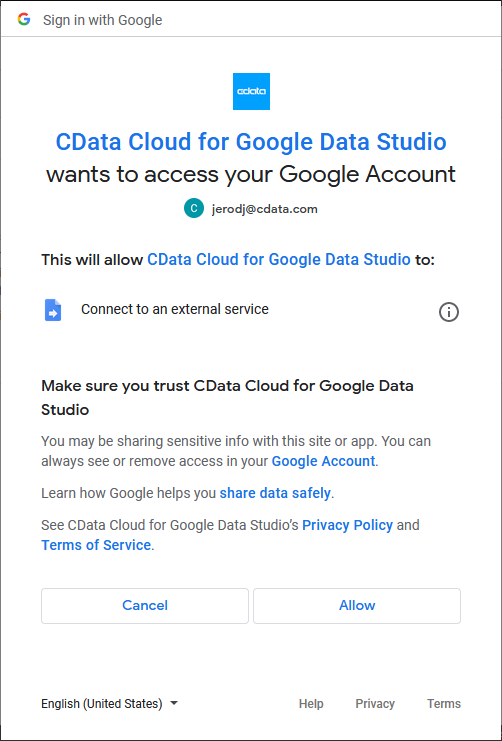
Task: Open the Help footer link
Action: [x=311, y=704]
